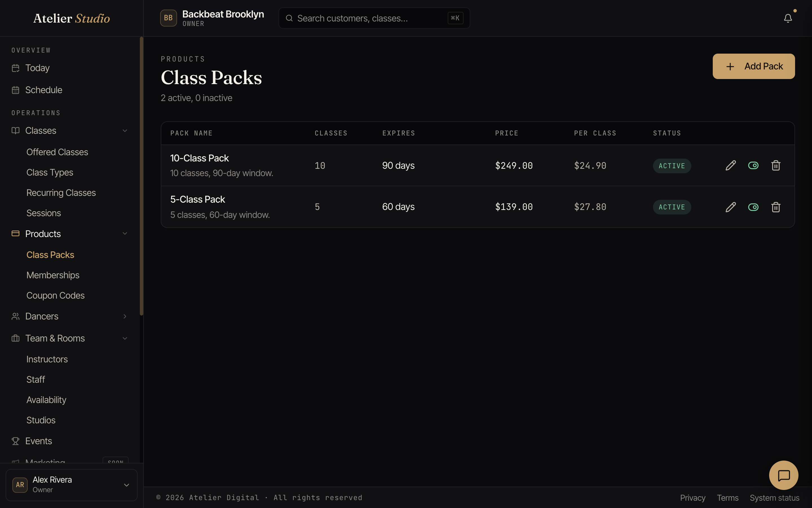The width and height of the screenshot is (812, 508).
Task: Click the PACK NAME column header
Action: tap(191, 133)
